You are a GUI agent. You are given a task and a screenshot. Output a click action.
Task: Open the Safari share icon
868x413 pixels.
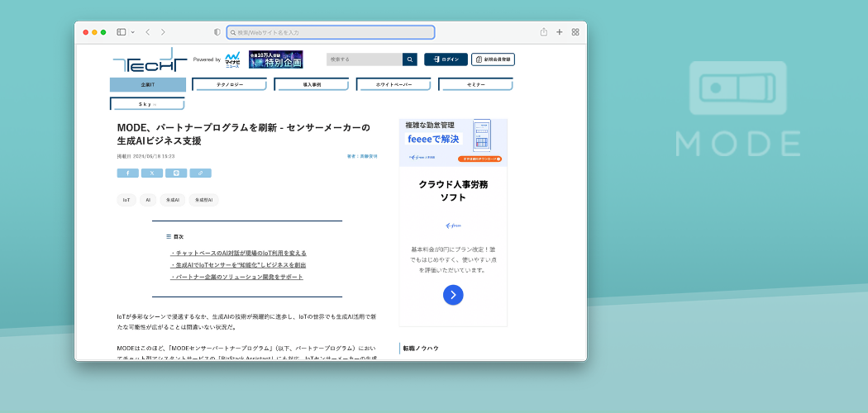544,32
